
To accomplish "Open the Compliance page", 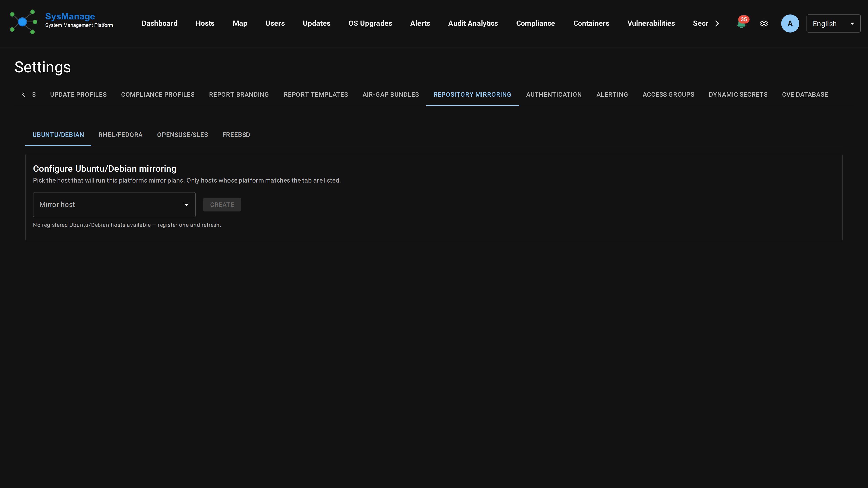I will click(x=535, y=23).
